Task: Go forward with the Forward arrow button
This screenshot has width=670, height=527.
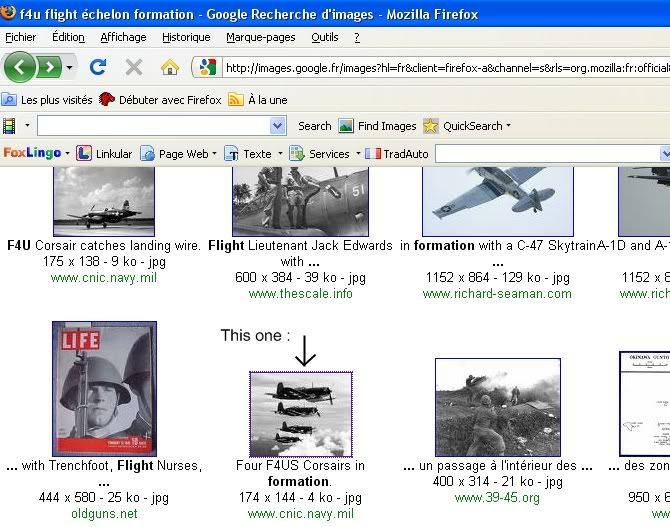Action: point(50,67)
